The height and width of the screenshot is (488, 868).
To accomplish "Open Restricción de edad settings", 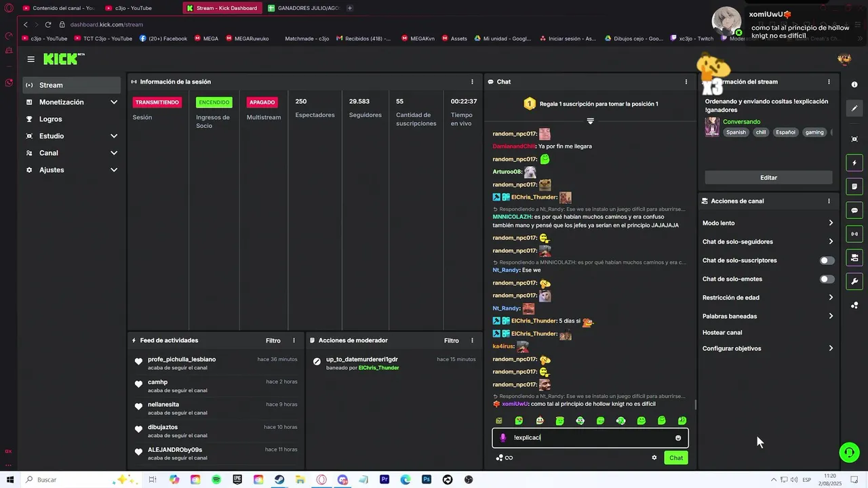I will coord(768,298).
